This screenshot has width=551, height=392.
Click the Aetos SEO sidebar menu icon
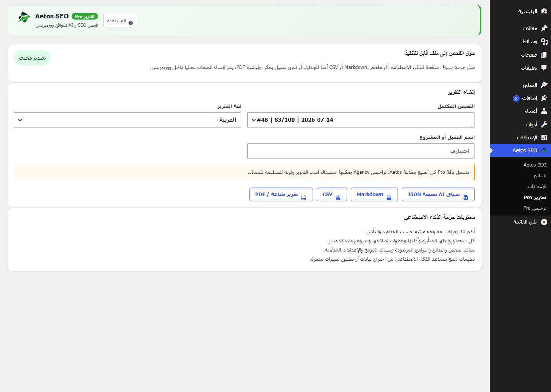point(544,150)
